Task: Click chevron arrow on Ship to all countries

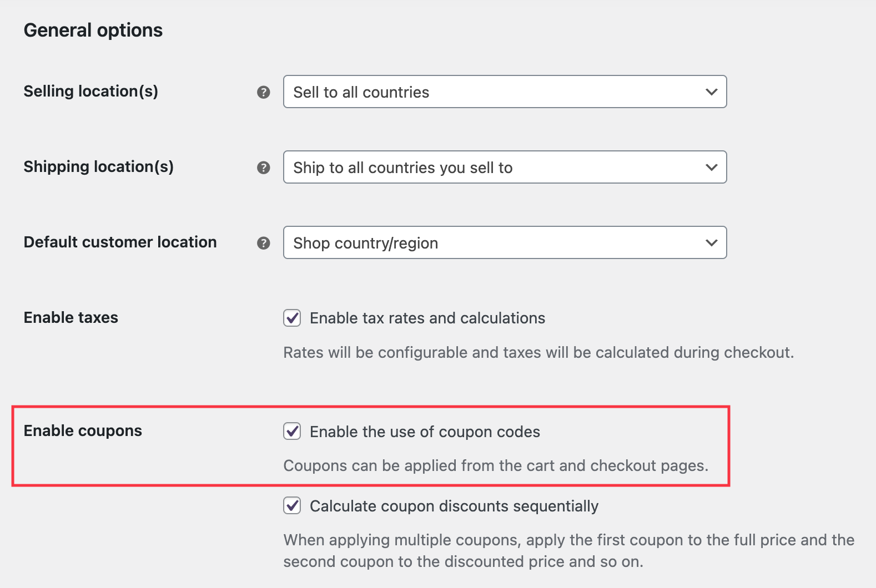Action: pos(711,168)
